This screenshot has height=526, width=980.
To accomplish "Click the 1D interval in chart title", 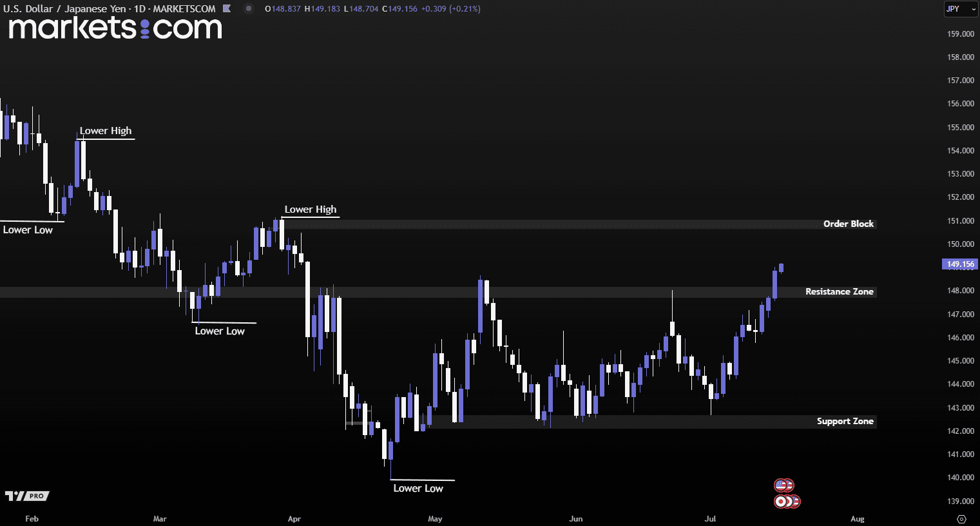I will pyautogui.click(x=139, y=9).
